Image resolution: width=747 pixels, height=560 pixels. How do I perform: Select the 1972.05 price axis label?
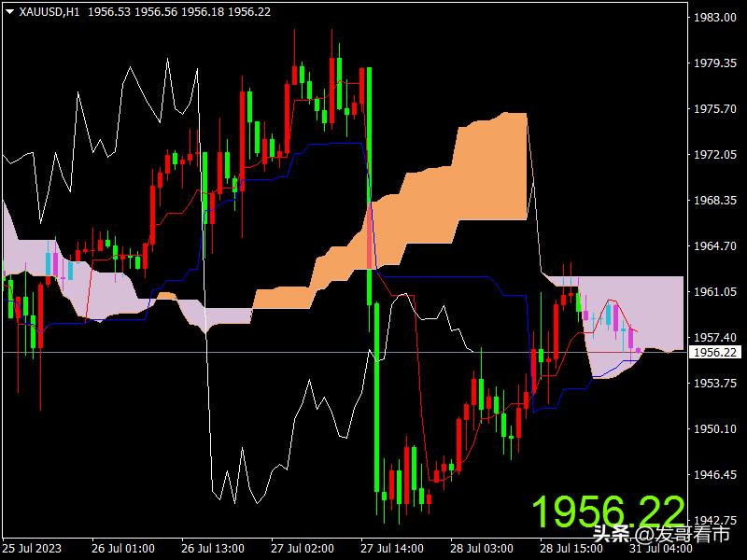714,155
